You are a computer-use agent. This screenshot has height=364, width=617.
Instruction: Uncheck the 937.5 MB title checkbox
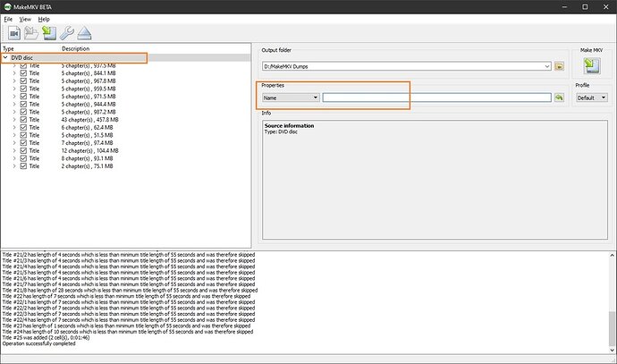coord(23,65)
